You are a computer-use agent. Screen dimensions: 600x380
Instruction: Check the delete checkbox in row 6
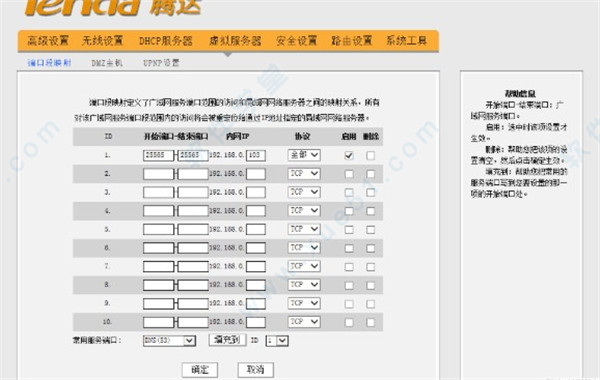pos(370,248)
